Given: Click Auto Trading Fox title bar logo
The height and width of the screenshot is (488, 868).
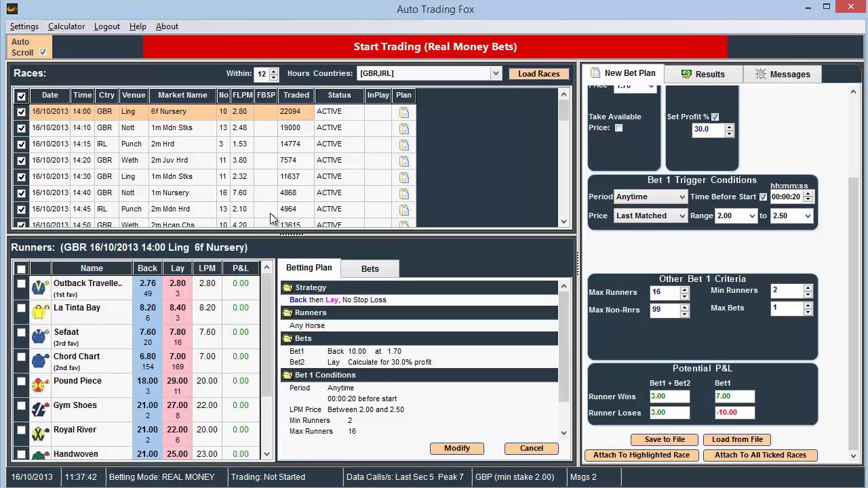Looking at the screenshot, I should 11,9.
